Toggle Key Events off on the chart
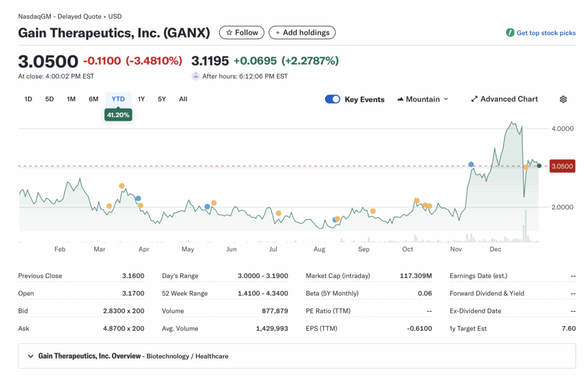This screenshot has width=588, height=376. click(x=332, y=99)
